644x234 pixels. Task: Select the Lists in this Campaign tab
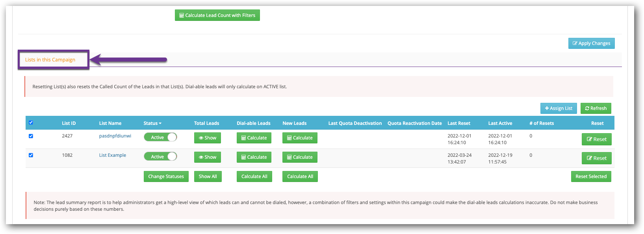(50, 60)
